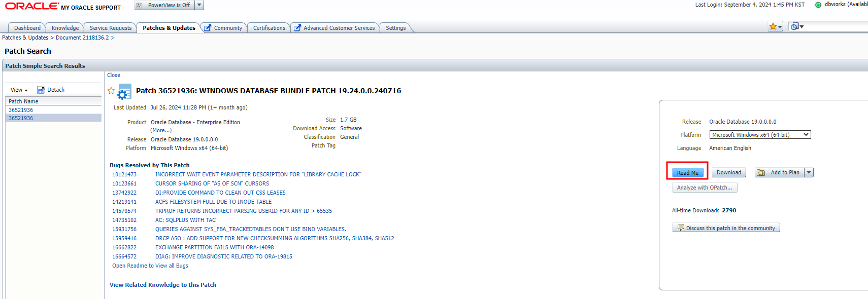Click the Detach icon

(41, 90)
